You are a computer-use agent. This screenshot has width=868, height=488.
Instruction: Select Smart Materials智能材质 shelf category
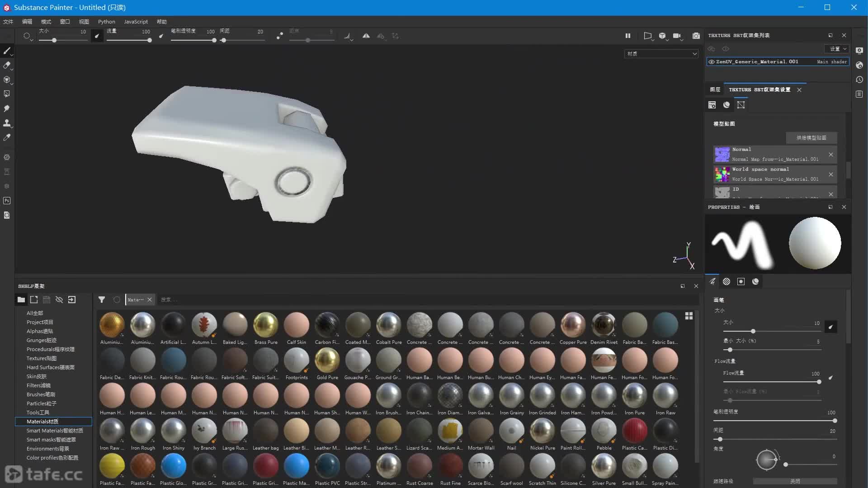(x=54, y=431)
